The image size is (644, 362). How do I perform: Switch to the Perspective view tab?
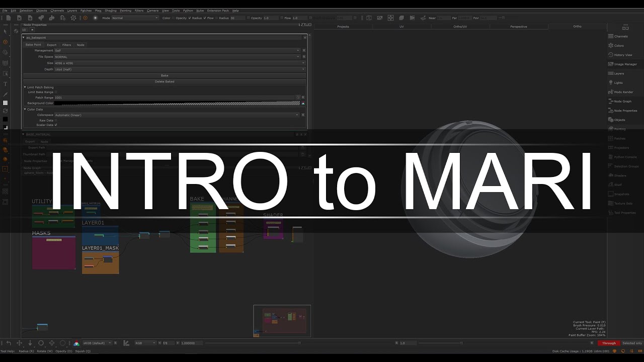coord(519,27)
